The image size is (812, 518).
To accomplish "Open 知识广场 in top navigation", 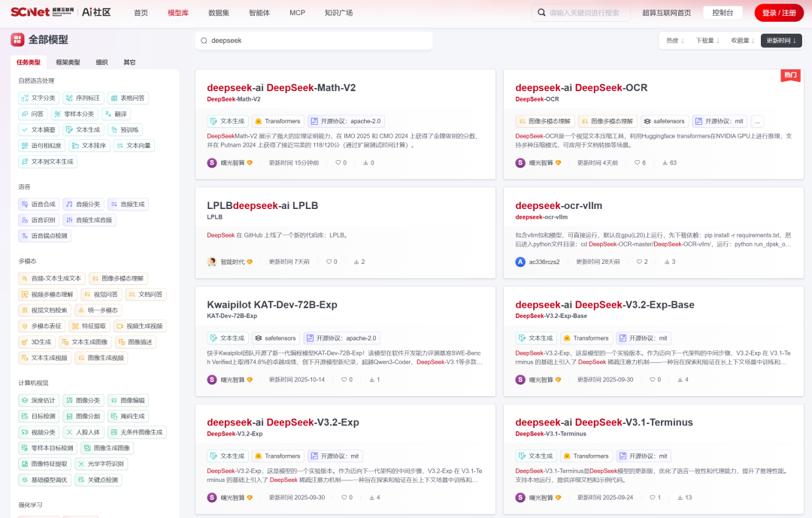I will point(338,13).
